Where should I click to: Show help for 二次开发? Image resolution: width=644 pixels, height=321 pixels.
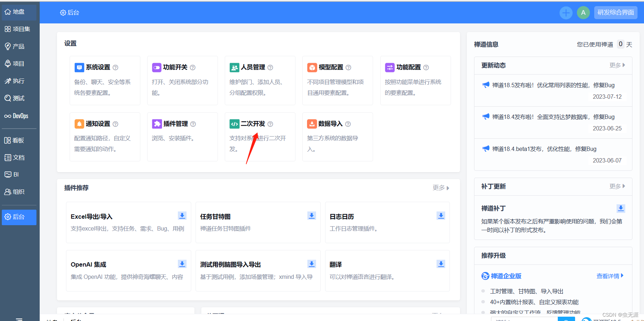[x=270, y=124]
